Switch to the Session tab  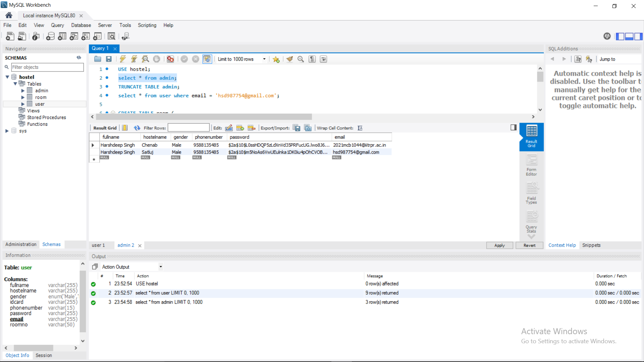[44, 355]
